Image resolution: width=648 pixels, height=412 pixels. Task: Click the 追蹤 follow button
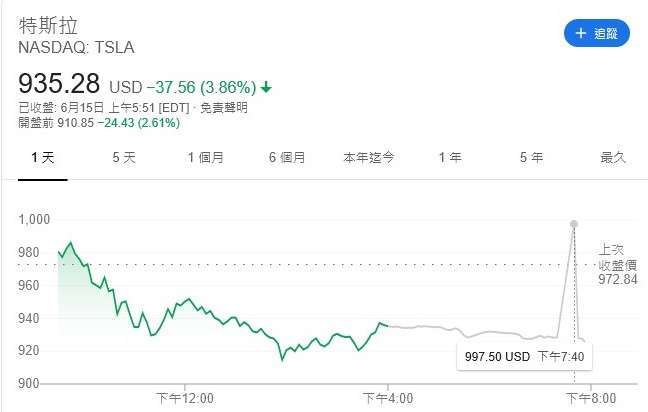pos(597,33)
